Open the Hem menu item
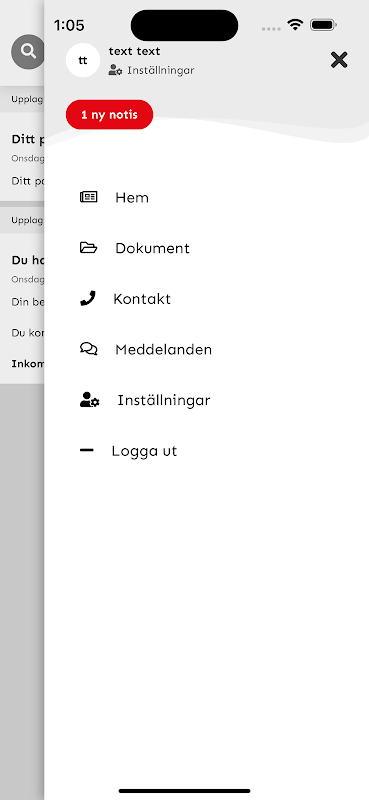 [x=132, y=197]
